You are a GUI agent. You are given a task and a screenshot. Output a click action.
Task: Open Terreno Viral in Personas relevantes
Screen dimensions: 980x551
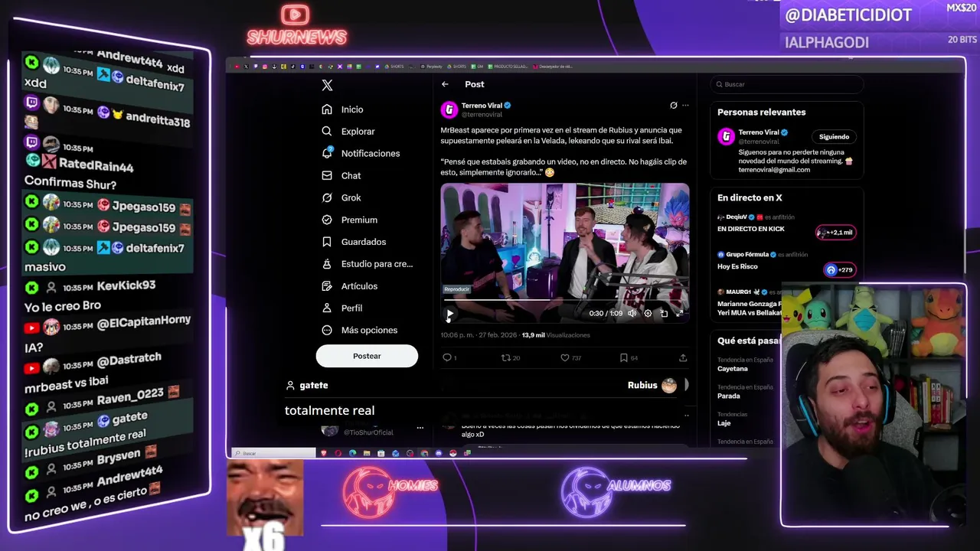tap(758, 132)
